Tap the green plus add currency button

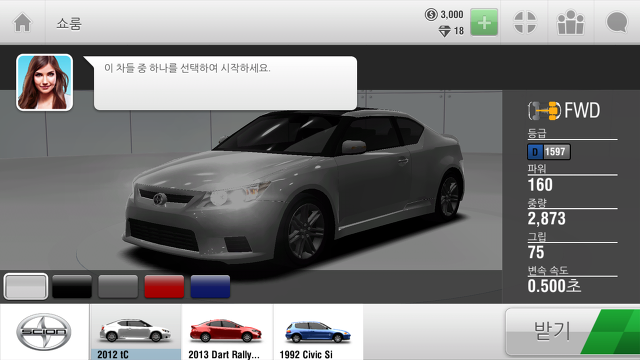click(484, 22)
